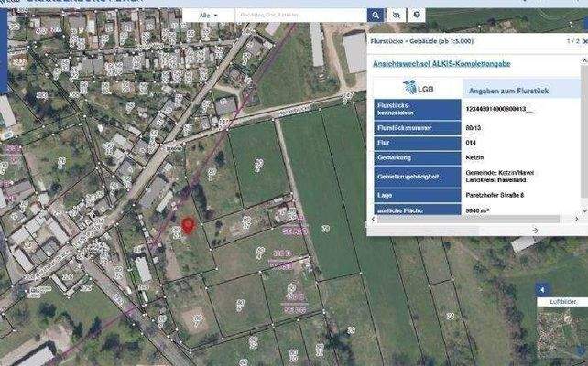588x366 pixels.
Task: Toggle the crossed-out eye visibility icon
Action: [x=397, y=16]
